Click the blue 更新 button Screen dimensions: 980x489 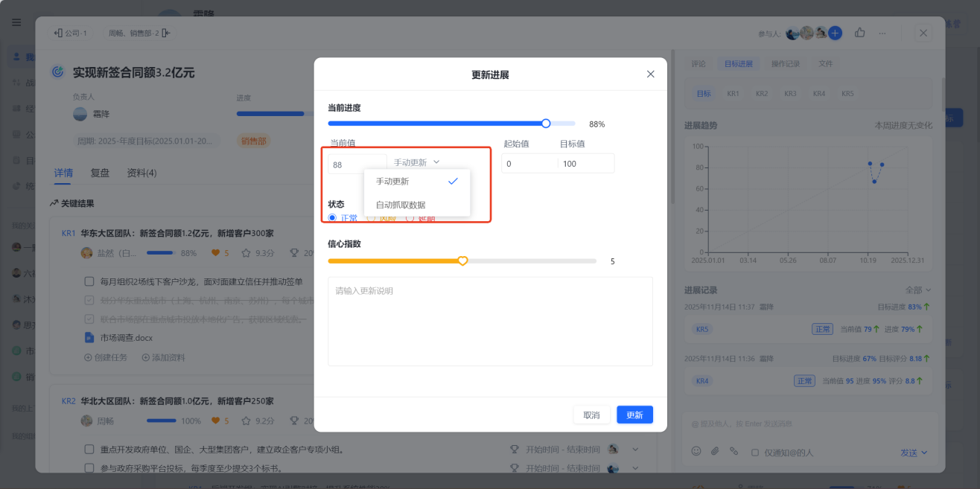pyautogui.click(x=634, y=415)
